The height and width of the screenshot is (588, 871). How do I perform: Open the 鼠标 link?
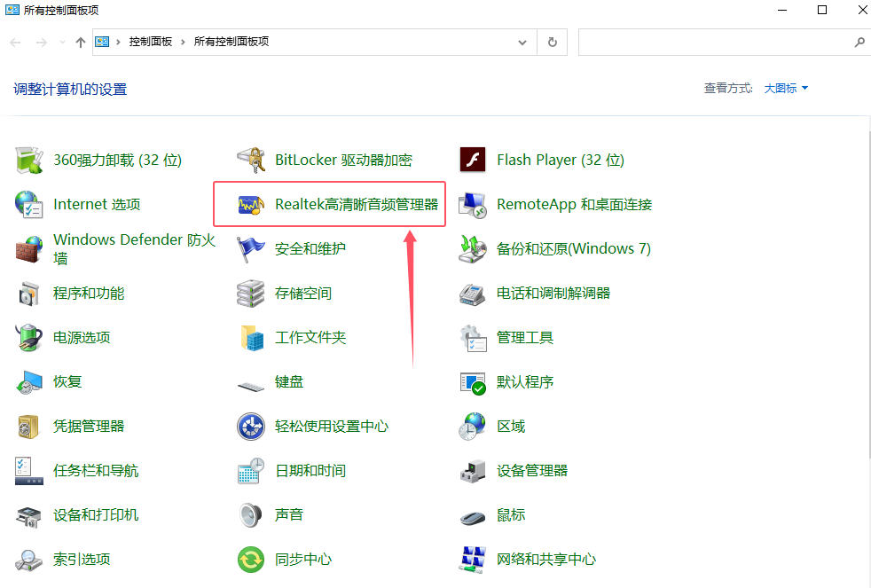coord(511,514)
